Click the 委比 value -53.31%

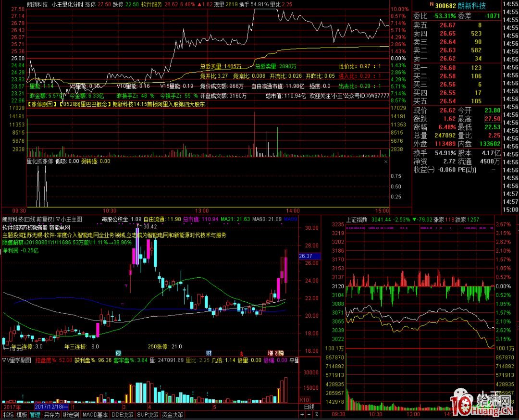445,16
